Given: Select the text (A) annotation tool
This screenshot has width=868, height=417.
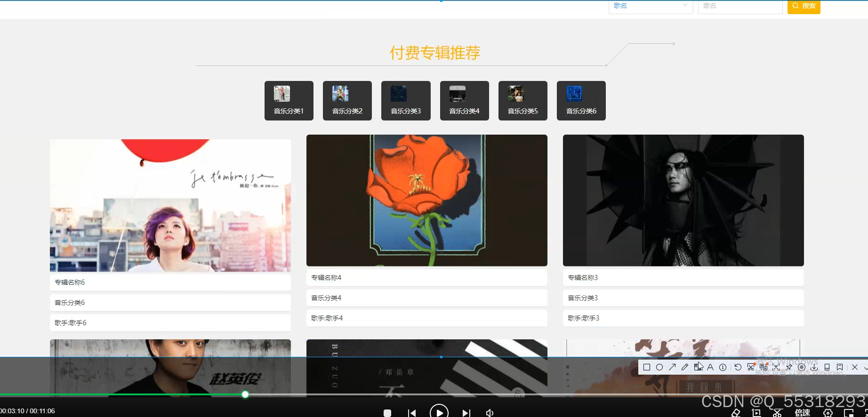Looking at the screenshot, I should click(x=710, y=367).
